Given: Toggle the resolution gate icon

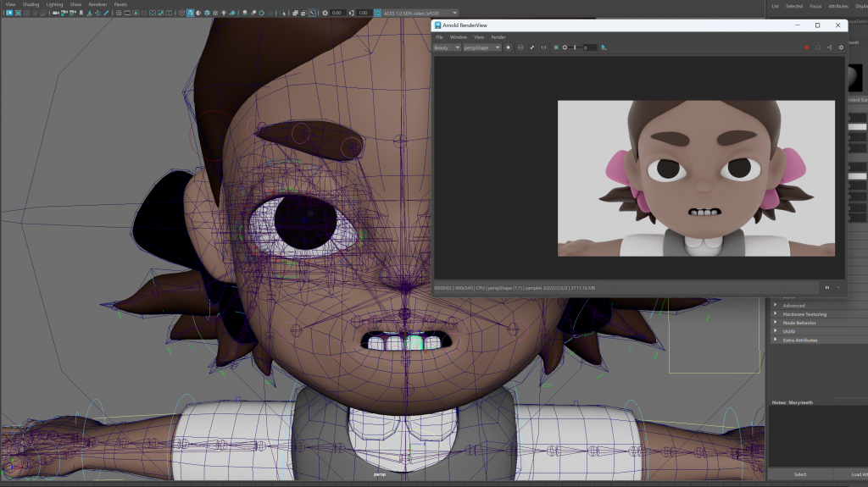Looking at the screenshot, I should point(136,13).
